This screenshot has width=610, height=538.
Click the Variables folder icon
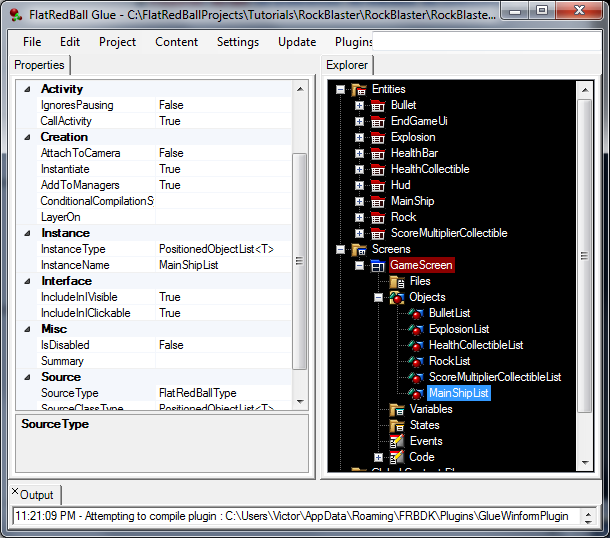(x=397, y=409)
